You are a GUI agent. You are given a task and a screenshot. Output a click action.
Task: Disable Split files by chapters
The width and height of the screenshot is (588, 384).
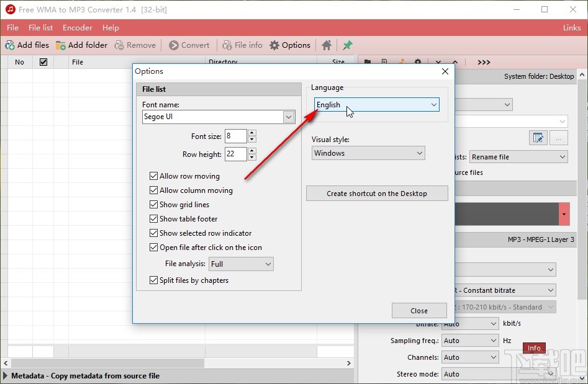click(153, 280)
